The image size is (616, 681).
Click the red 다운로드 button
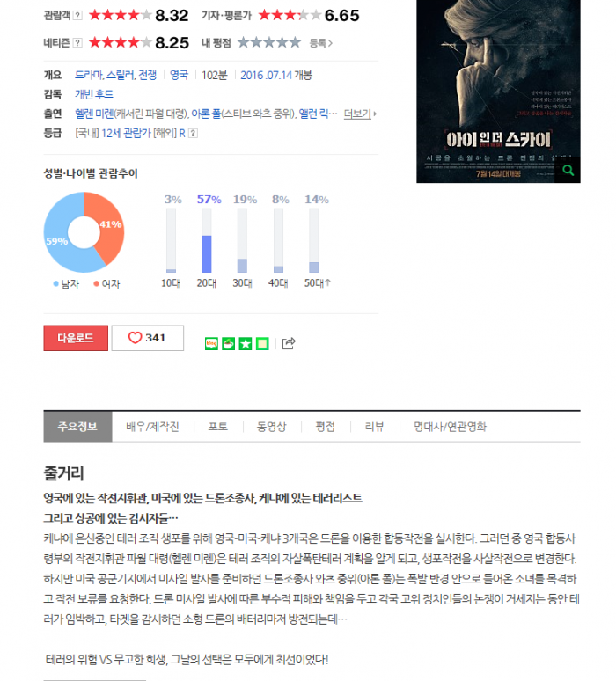click(x=76, y=338)
